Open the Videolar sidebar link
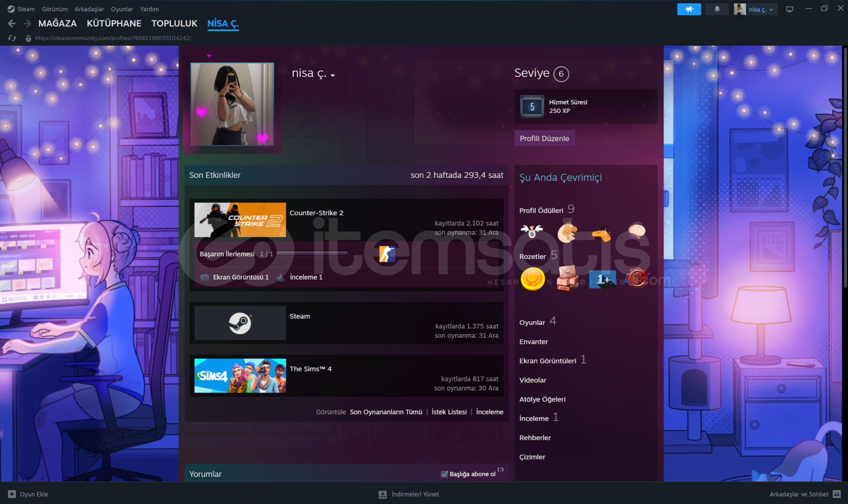This screenshot has width=848, height=504. (533, 380)
